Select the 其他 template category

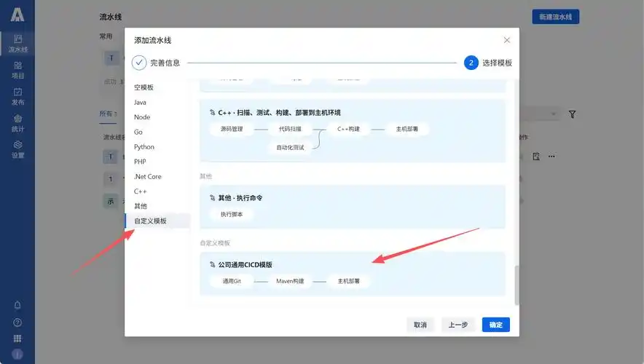141,206
